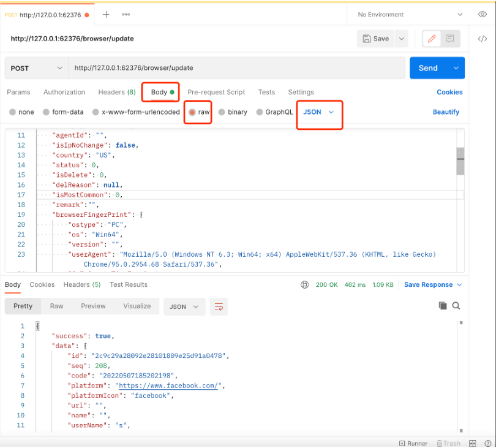Open the No Environment dropdown
This screenshot has width=496, height=448.
coord(410,15)
